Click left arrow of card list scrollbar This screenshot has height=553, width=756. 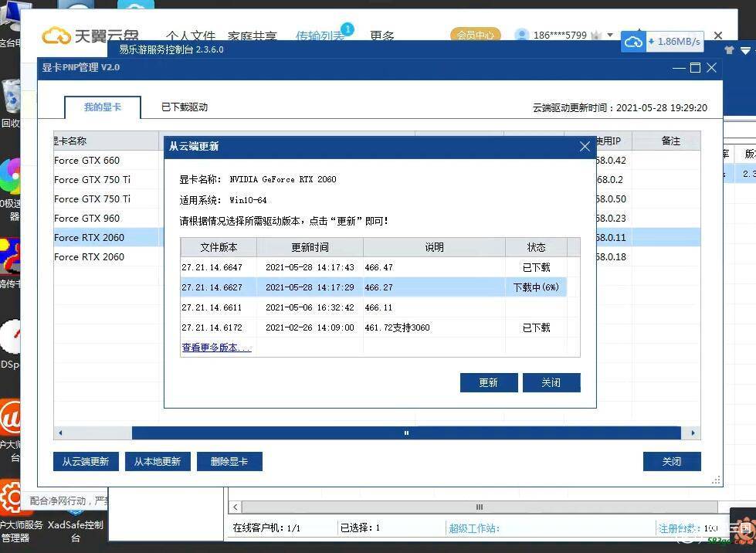tap(60, 433)
